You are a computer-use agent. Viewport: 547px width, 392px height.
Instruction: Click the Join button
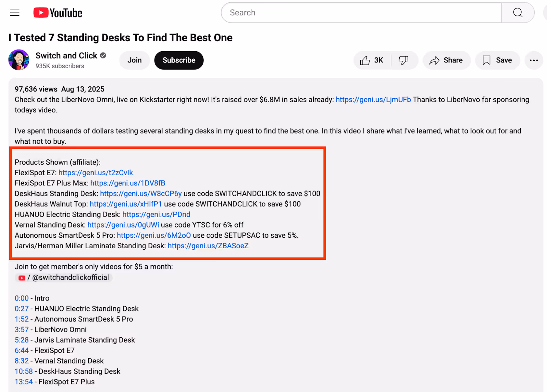pos(134,60)
